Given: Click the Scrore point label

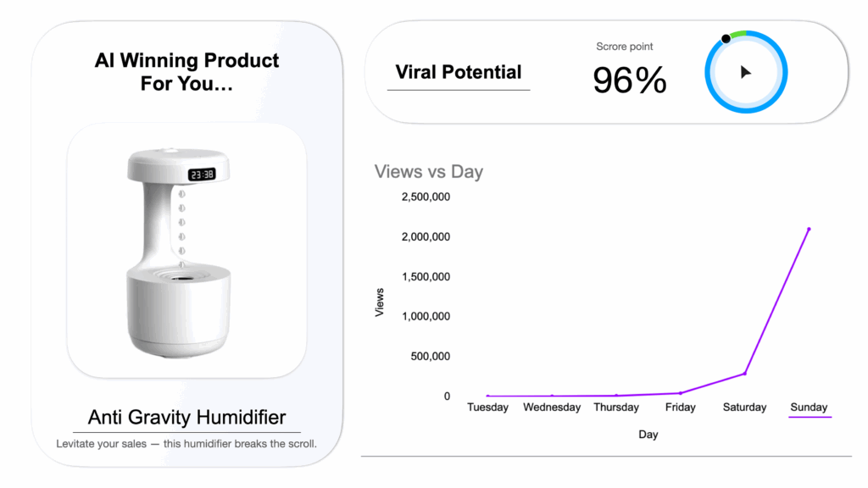Looking at the screenshot, I should click(625, 47).
